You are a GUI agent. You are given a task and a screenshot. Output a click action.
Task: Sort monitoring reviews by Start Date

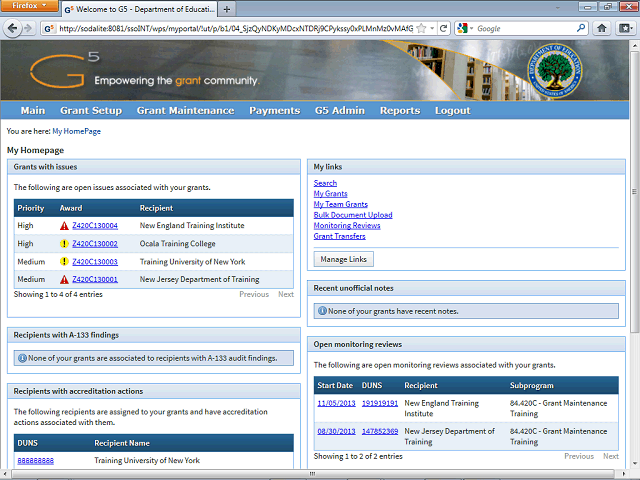[335, 386]
